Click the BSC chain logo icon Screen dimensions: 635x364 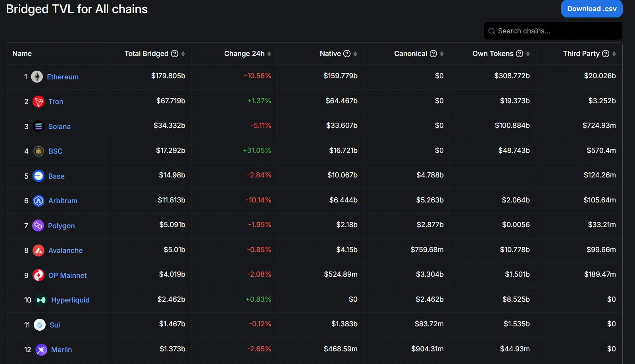tap(38, 151)
